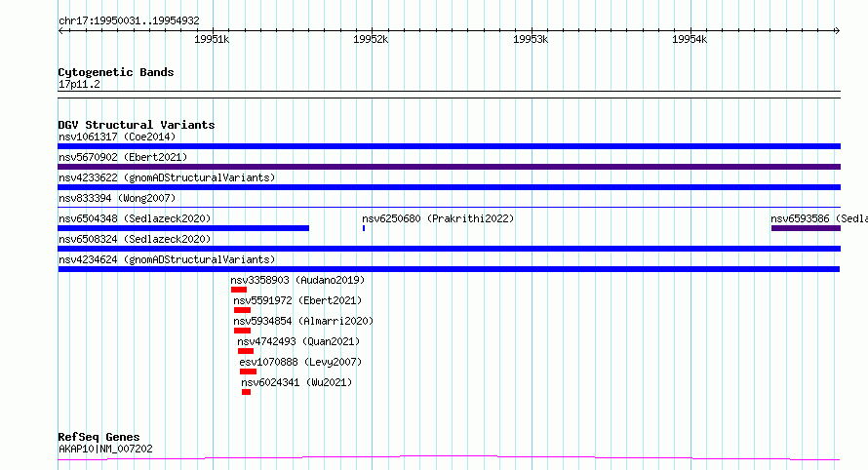The height and width of the screenshot is (470, 868).
Task: Select red bar under esv1070888
Action: (248, 372)
